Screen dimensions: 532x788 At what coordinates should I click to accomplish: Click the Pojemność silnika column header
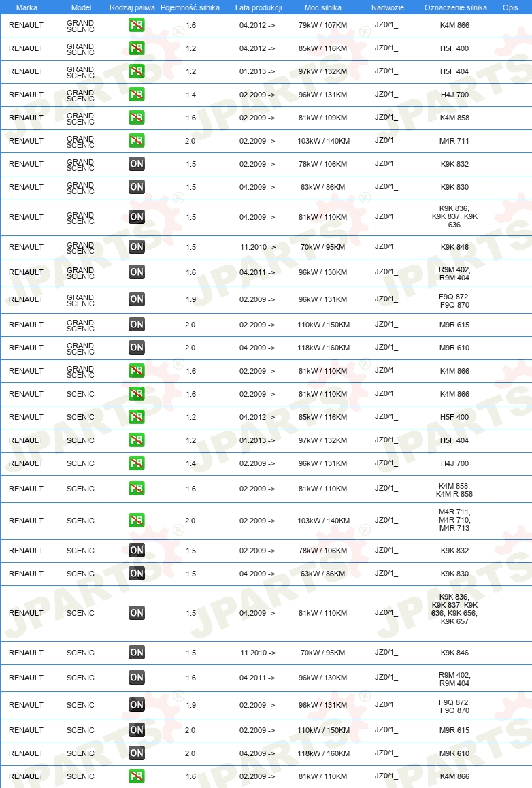pos(190,7)
